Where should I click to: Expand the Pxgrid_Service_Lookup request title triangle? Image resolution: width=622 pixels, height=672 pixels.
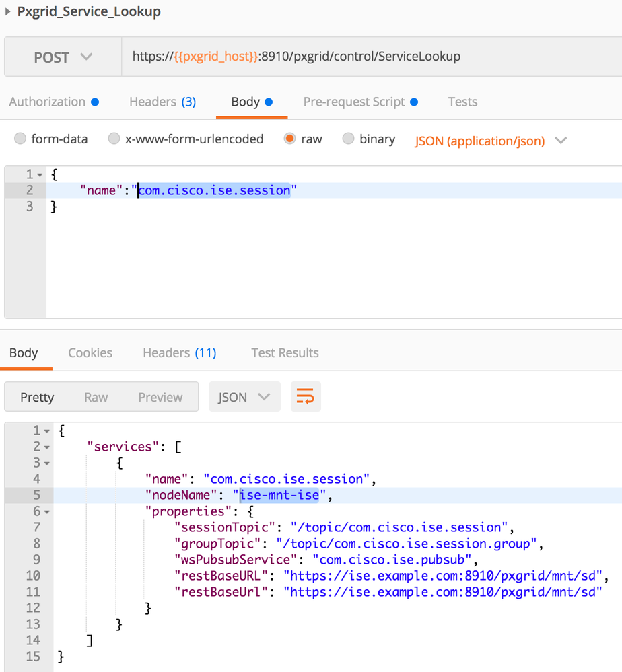point(7,11)
